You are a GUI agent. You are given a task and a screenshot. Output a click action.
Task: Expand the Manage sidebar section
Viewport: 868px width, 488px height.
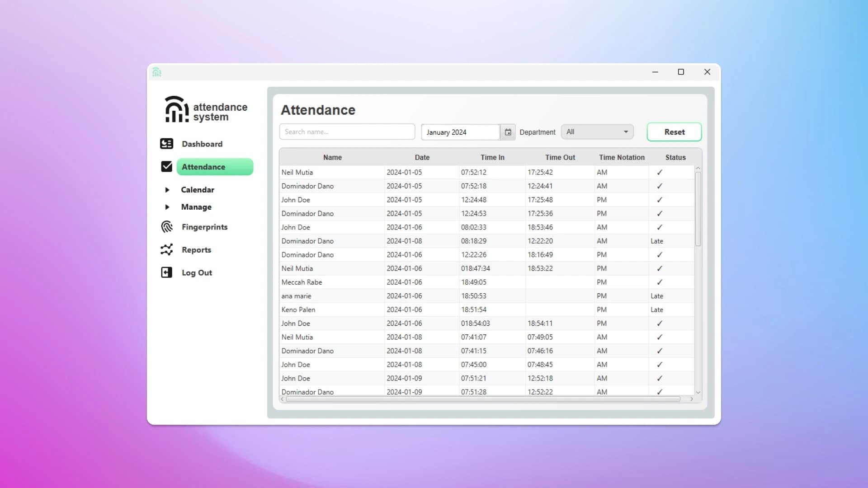(x=167, y=207)
